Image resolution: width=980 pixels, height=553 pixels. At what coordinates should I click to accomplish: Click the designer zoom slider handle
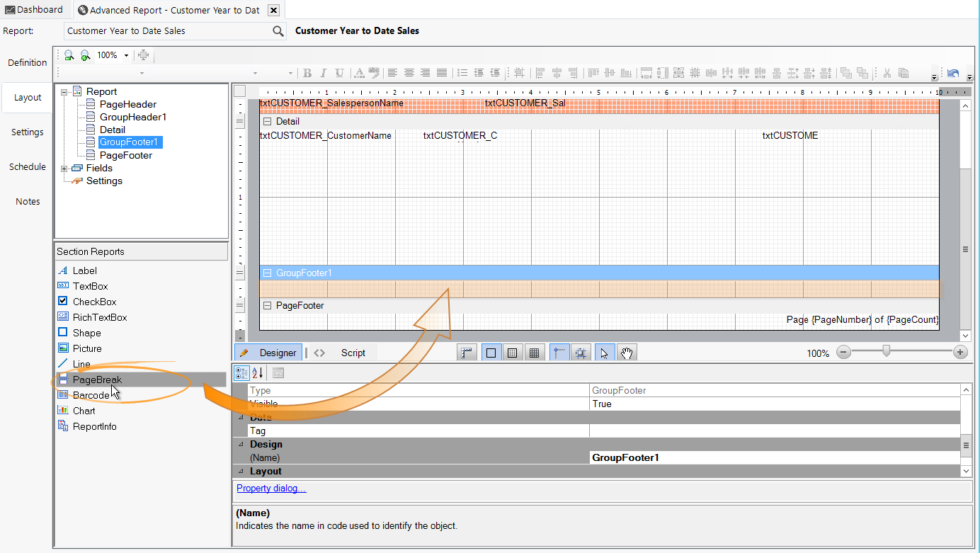(x=886, y=352)
